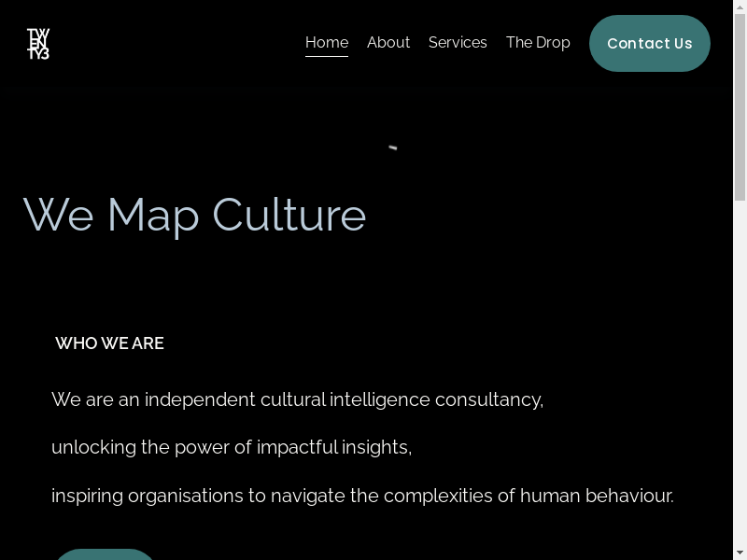Click the word 'We' starting the hero heading
Image resolution: width=747 pixels, height=560 pixels.
pyautogui.click(x=58, y=215)
